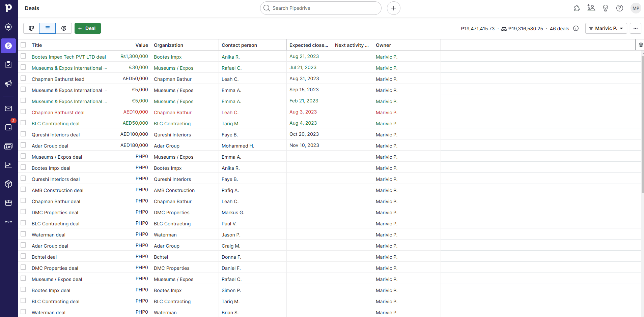
Task: Open AMB Construction deal title
Action: [57, 190]
